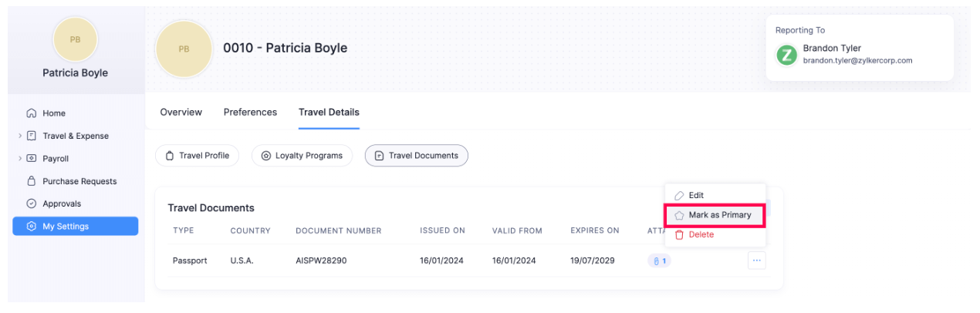The height and width of the screenshot is (313, 980).
Task: Choose Edit from the context menu
Action: point(696,196)
